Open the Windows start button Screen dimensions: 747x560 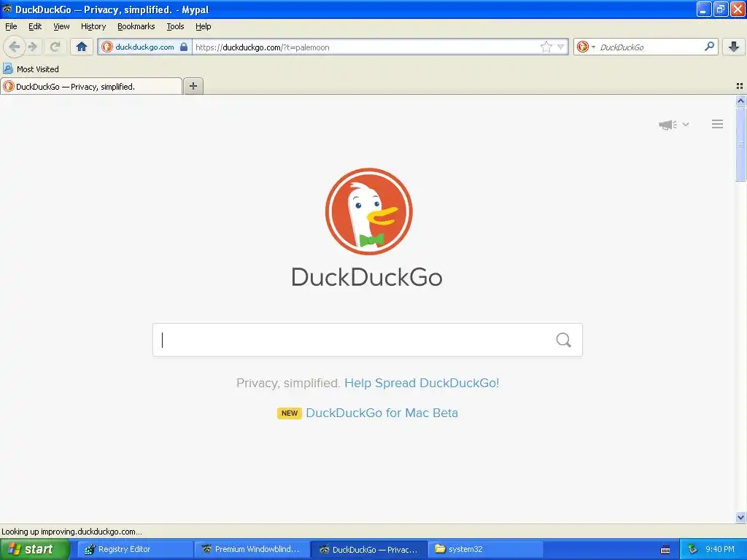tap(34, 549)
